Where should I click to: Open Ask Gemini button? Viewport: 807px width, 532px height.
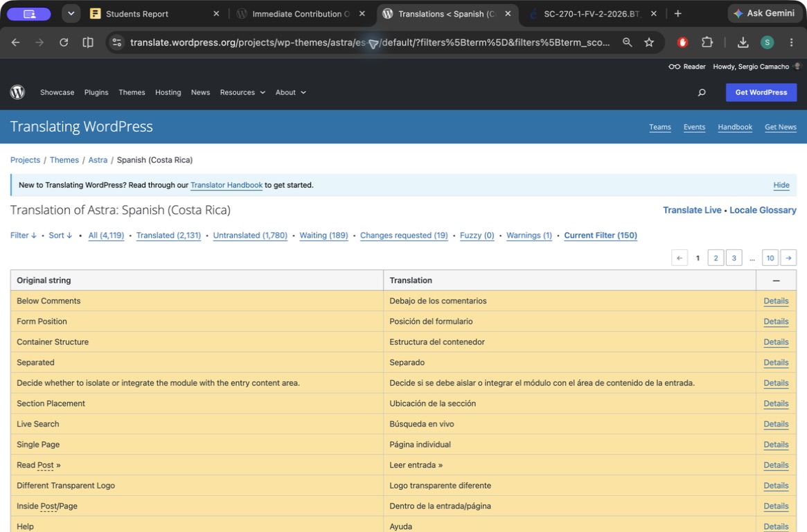764,13
